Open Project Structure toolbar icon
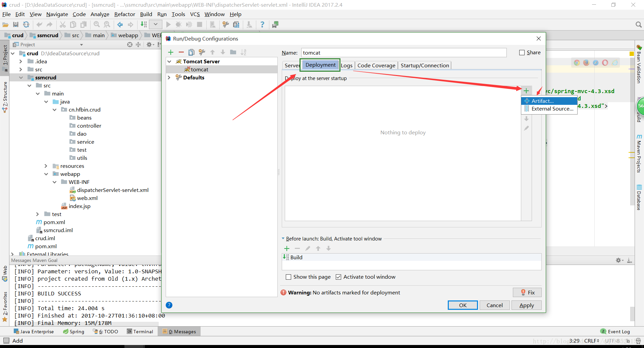644x348 pixels. [x=236, y=24]
